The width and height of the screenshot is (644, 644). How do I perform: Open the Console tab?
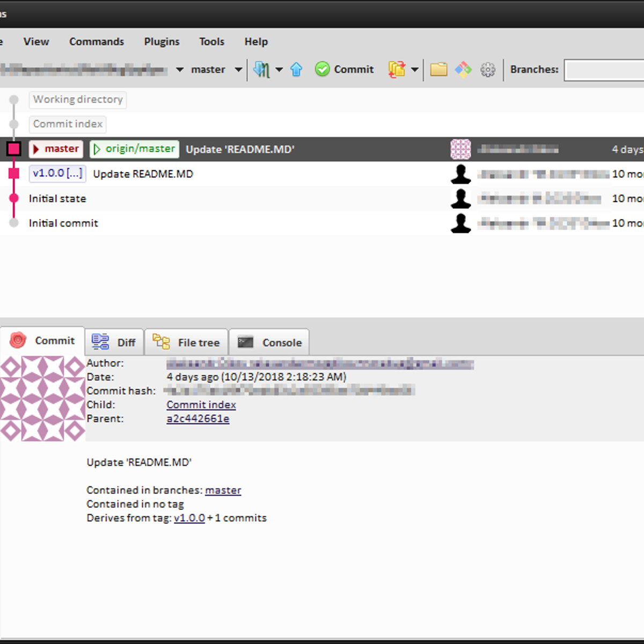(x=269, y=342)
